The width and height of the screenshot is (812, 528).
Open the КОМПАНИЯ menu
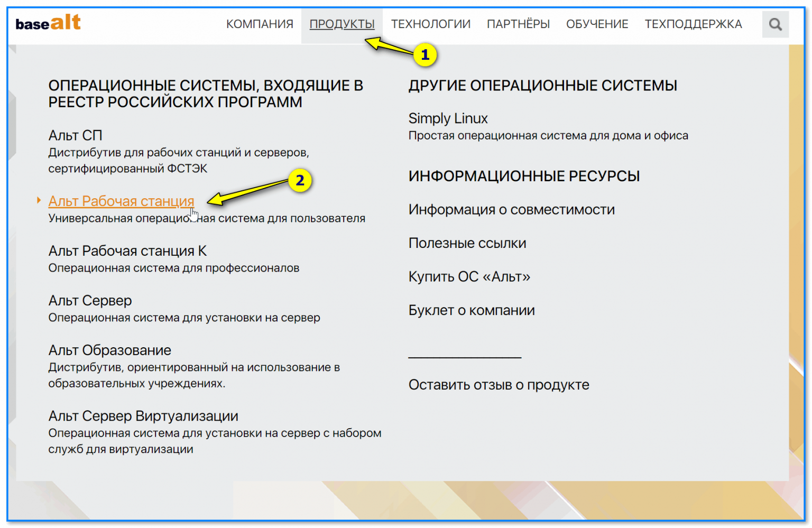click(x=260, y=24)
